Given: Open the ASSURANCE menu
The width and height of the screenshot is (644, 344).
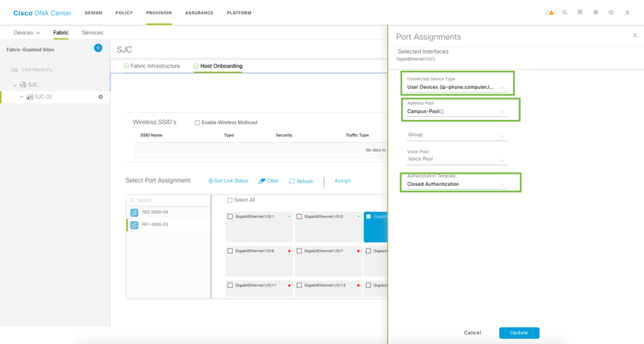Looking at the screenshot, I should 199,13.
